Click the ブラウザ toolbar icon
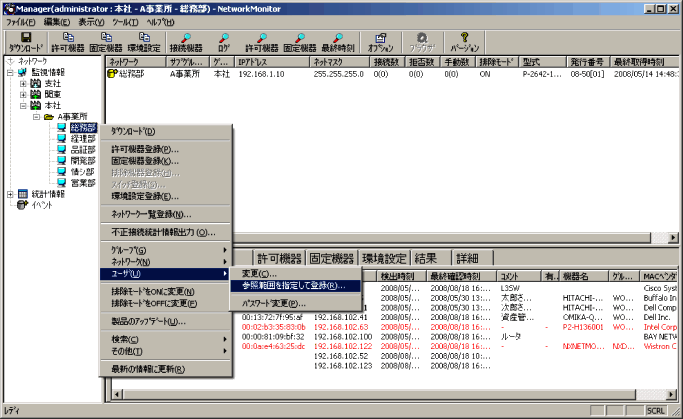The height and width of the screenshot is (419, 683). click(x=422, y=42)
